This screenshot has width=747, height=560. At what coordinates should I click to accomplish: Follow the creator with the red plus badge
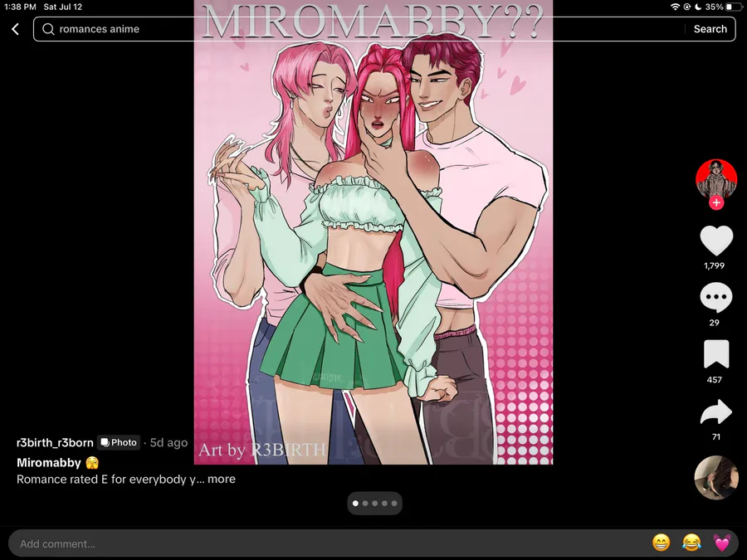[x=716, y=203]
